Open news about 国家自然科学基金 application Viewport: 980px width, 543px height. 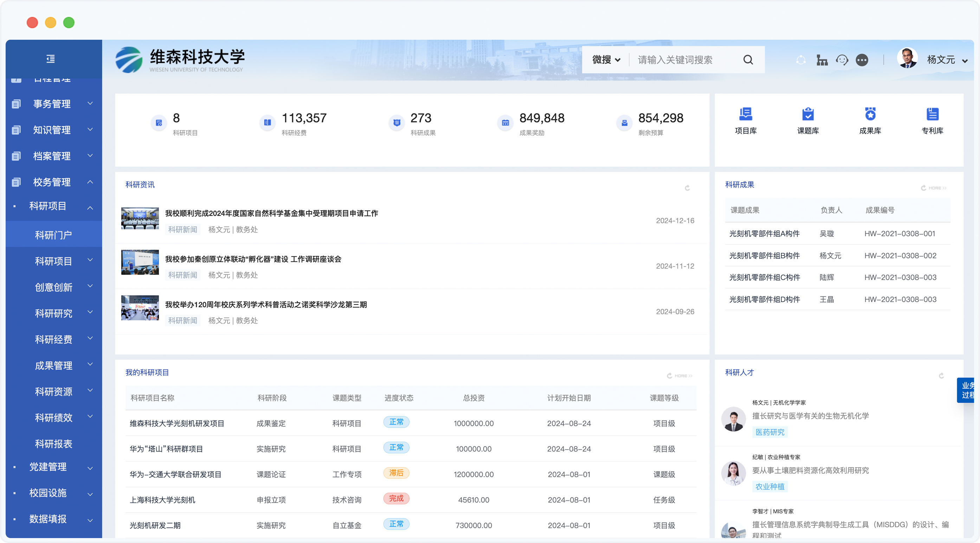tap(271, 213)
